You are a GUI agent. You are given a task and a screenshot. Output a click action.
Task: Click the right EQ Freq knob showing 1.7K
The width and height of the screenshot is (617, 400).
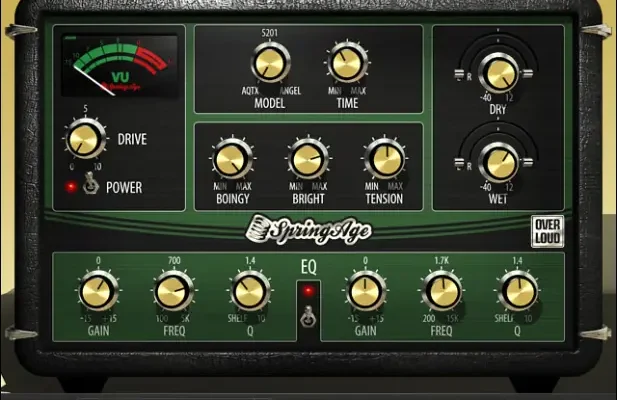pos(439,291)
